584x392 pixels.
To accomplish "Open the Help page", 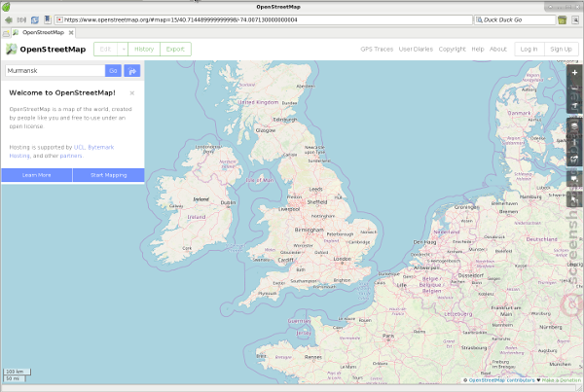I will tap(478, 50).
